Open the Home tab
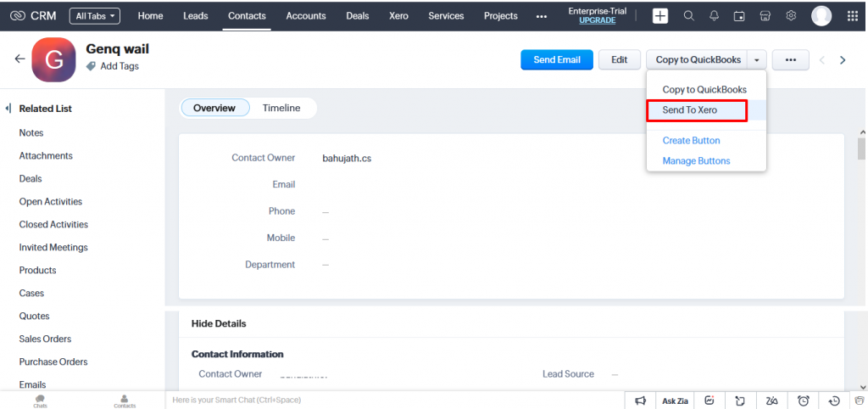The width and height of the screenshot is (868, 409). pos(151,16)
